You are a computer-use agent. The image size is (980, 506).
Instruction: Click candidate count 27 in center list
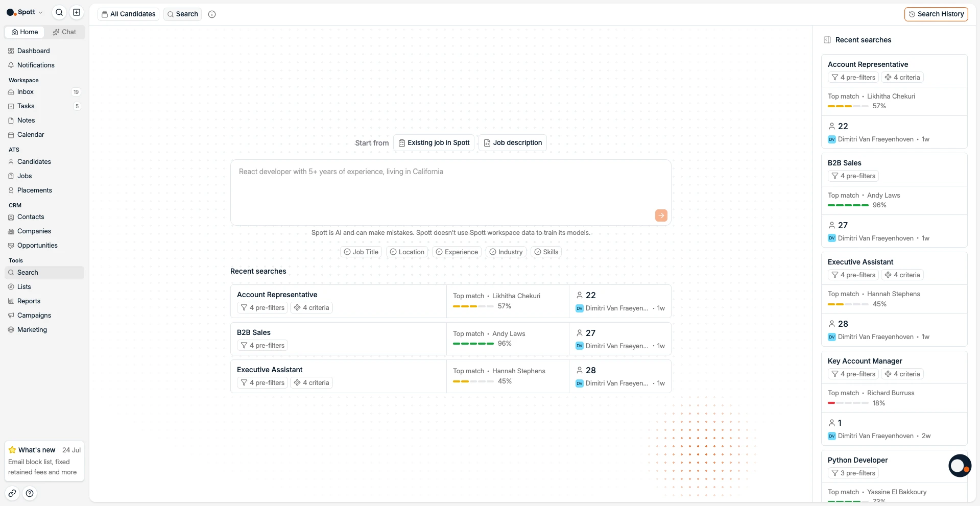pos(586,333)
